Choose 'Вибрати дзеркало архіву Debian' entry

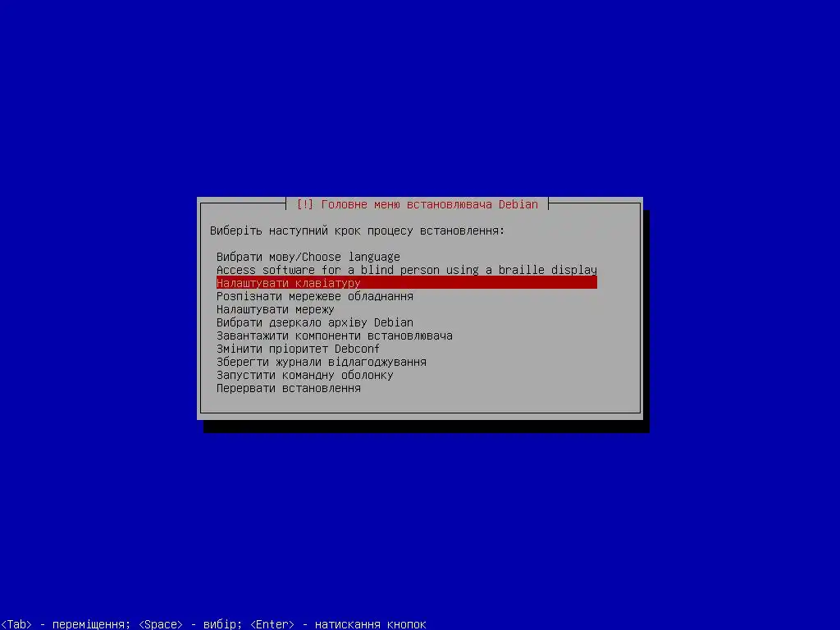pos(407,322)
